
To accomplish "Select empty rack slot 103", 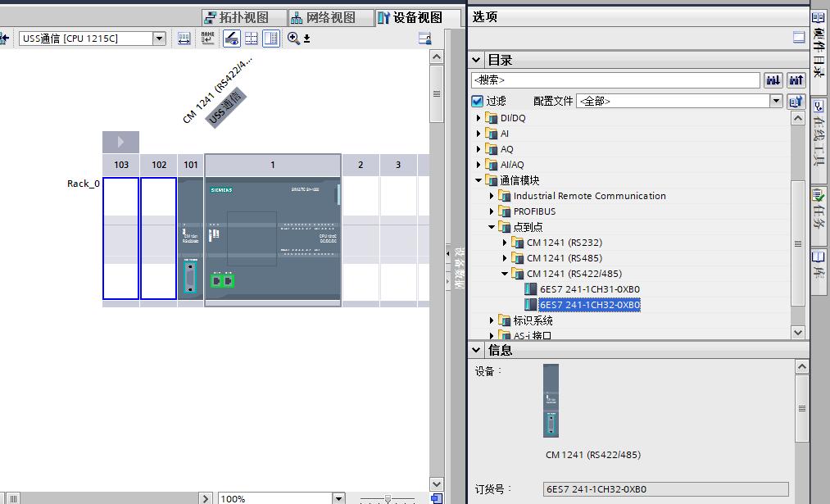I will click(120, 238).
